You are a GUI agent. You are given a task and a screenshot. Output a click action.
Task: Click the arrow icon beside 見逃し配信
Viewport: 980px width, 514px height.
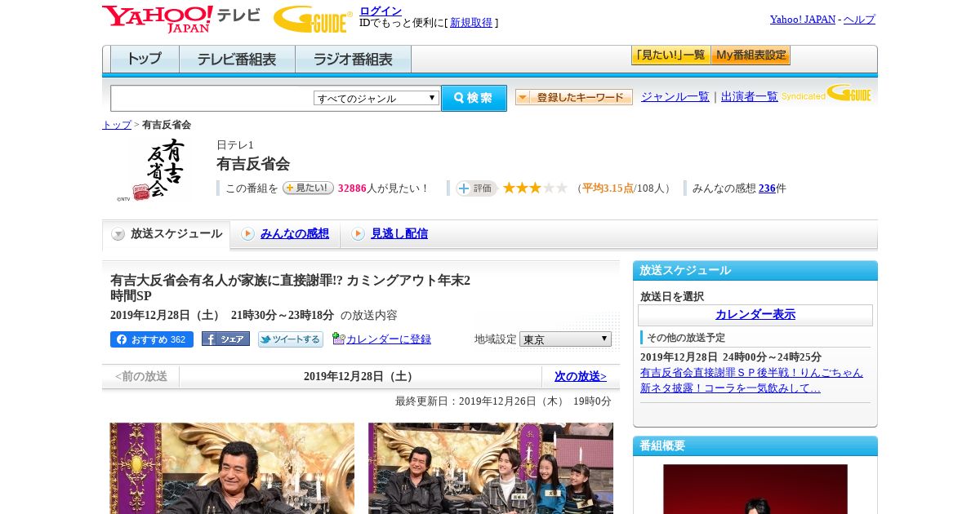point(358,234)
